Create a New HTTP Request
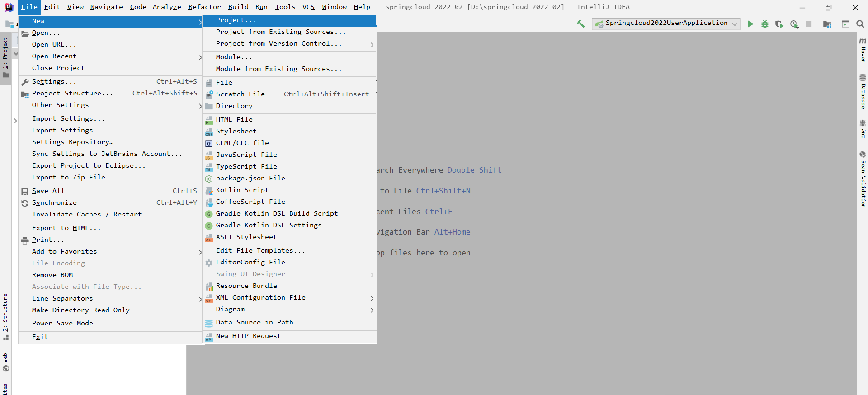This screenshot has width=868, height=395. pos(289,336)
